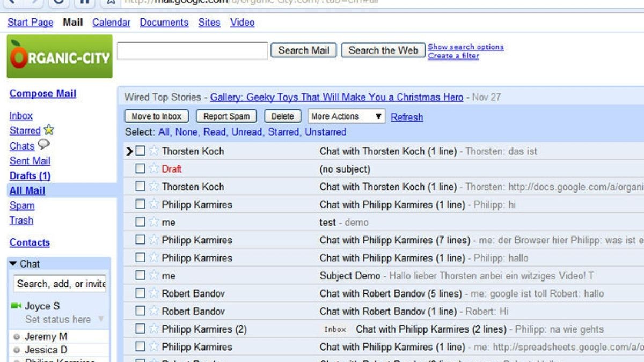
Task: Click the chat bubble icon next to Chats
Action: coord(43,146)
